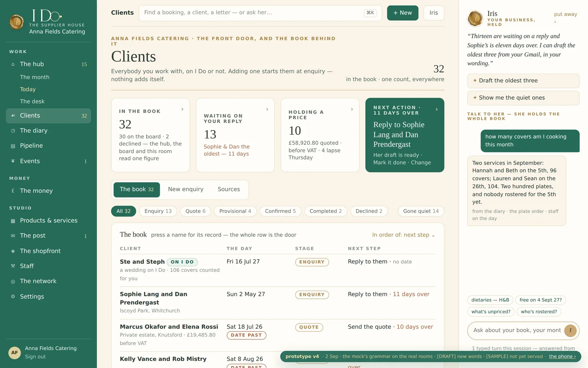Click the diary clock icon
Screen dimensions: 588x368
(x=13, y=131)
